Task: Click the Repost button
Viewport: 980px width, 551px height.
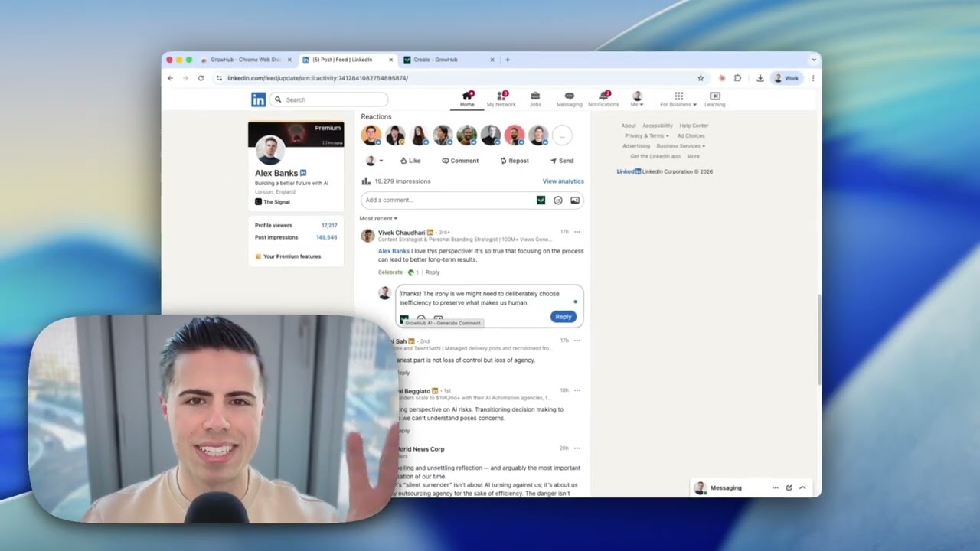Action: (514, 161)
